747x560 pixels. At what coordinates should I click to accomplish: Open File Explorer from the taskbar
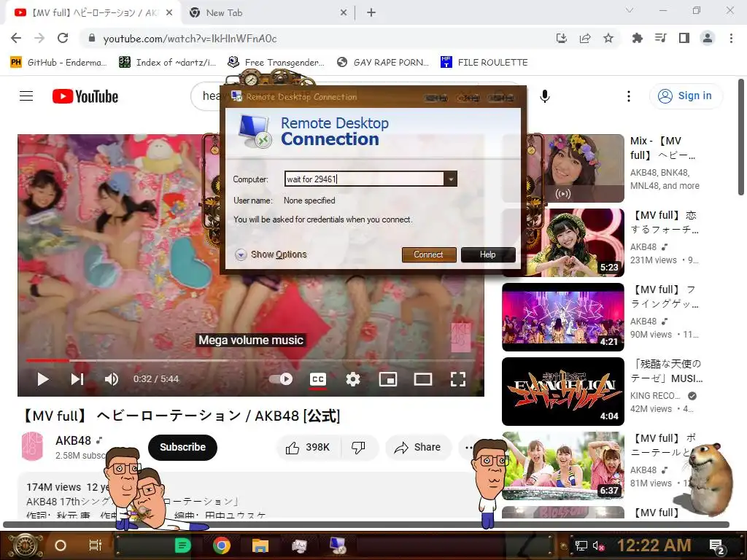tap(260, 545)
